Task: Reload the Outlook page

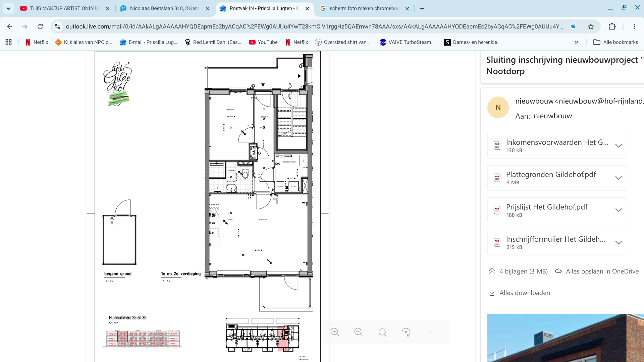Action: [40, 26]
